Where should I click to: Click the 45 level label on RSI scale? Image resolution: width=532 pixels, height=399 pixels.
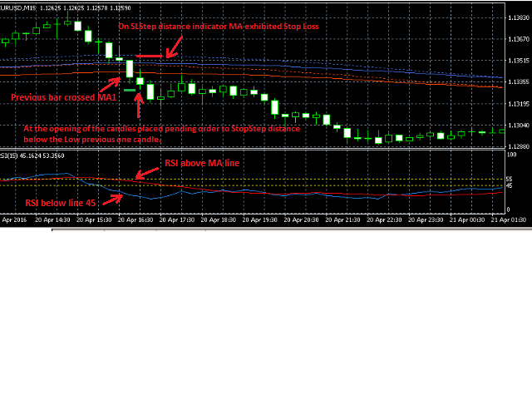(509, 185)
